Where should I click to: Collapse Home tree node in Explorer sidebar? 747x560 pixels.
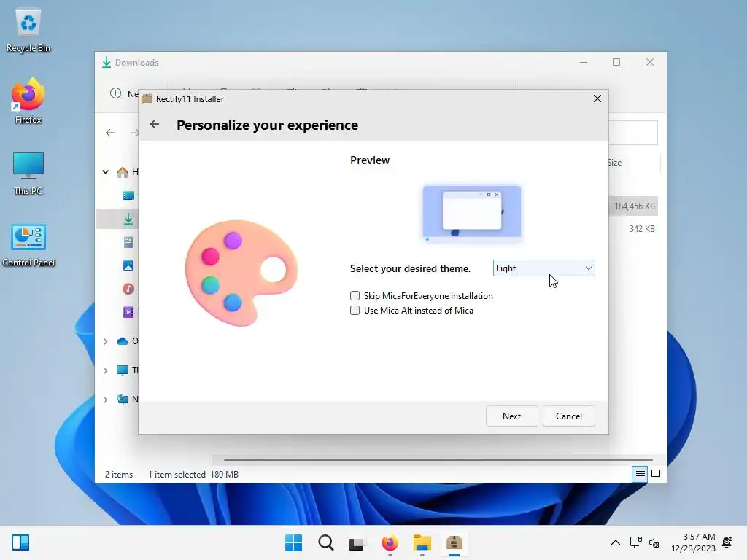tap(105, 172)
